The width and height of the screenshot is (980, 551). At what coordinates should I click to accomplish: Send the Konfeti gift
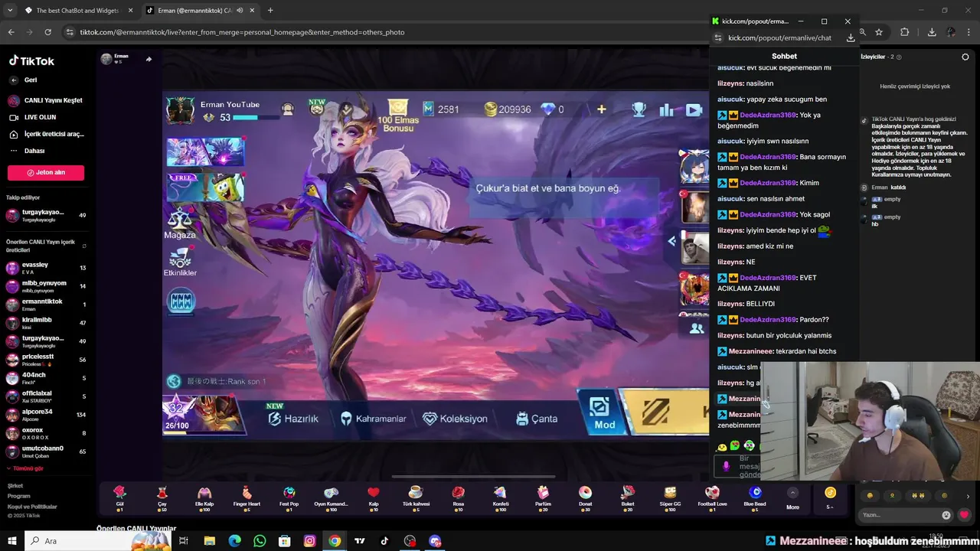point(500,497)
